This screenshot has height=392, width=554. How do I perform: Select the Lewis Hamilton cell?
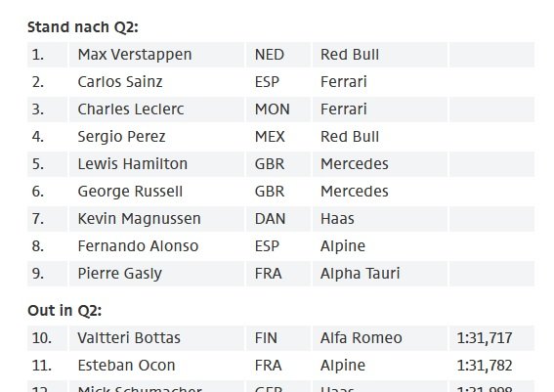(156, 164)
